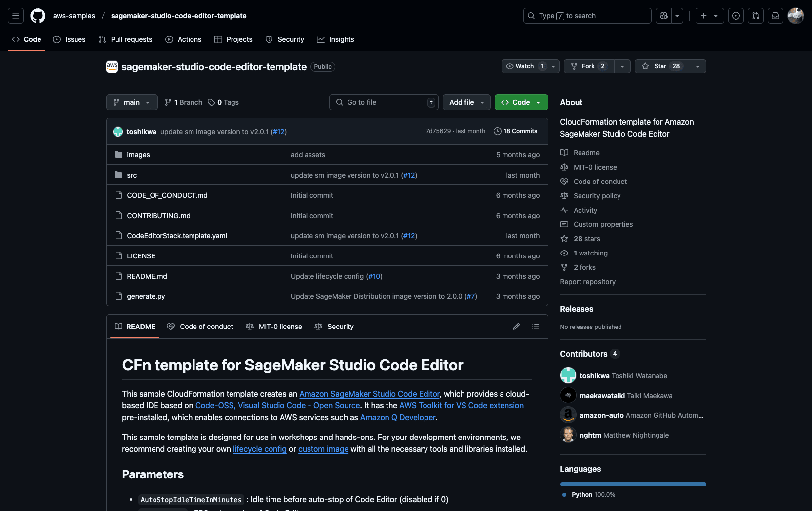
Task: Open the hamburger navigation menu
Action: point(16,16)
